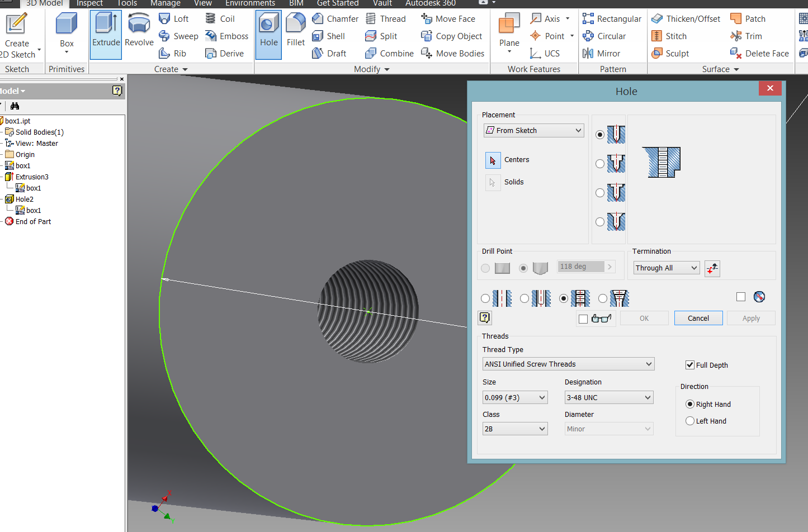Select the Drilled hole type

[600, 135]
